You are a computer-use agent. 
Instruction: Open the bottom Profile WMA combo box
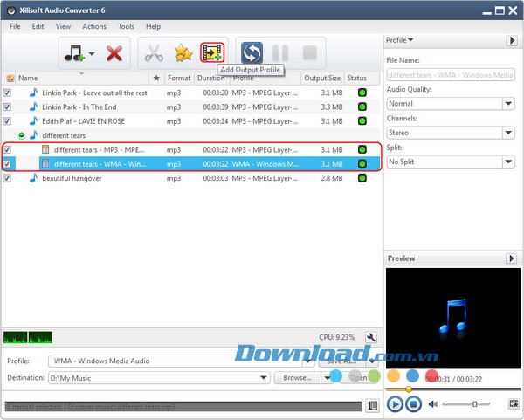(181, 361)
